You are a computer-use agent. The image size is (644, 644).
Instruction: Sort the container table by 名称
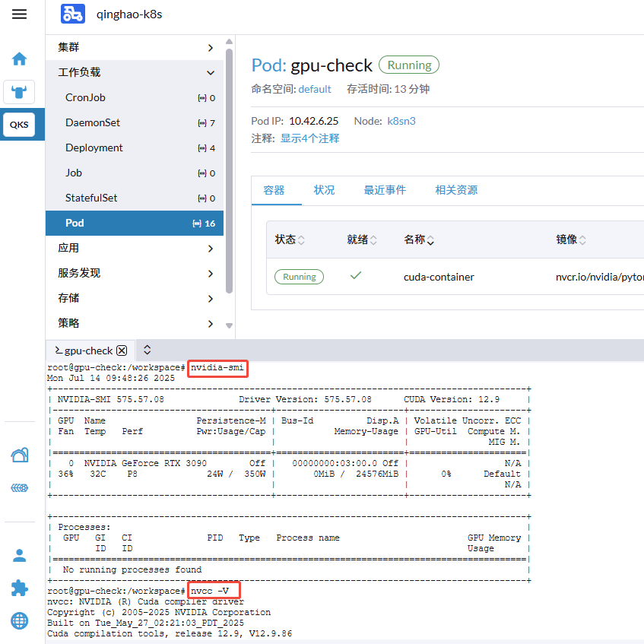coord(419,240)
